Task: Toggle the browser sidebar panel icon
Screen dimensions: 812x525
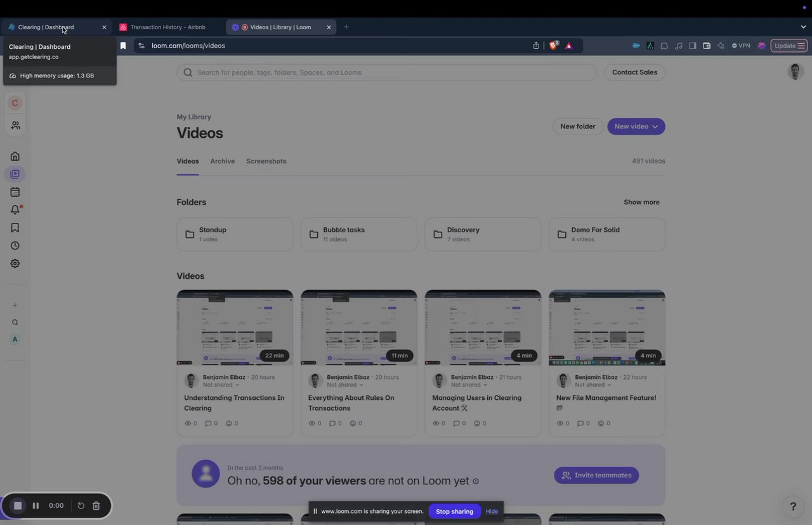Action: pos(693,46)
